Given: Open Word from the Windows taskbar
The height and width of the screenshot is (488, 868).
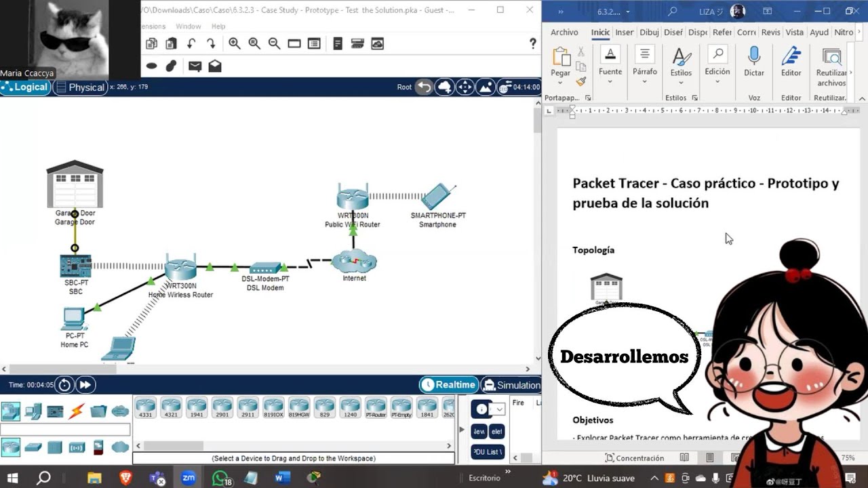Looking at the screenshot, I should click(x=282, y=478).
